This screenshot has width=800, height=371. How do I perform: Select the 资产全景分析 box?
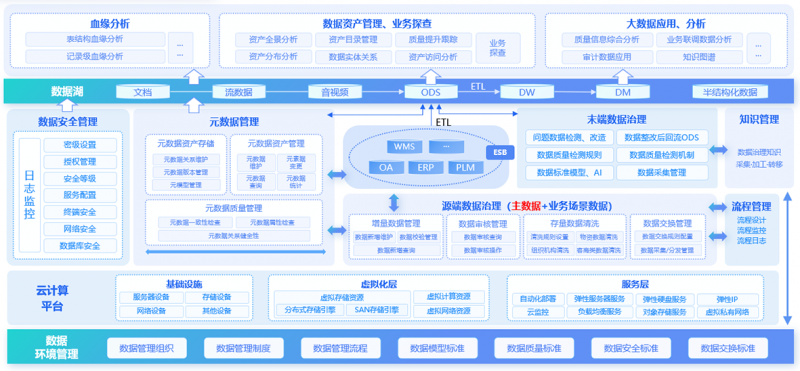point(273,39)
